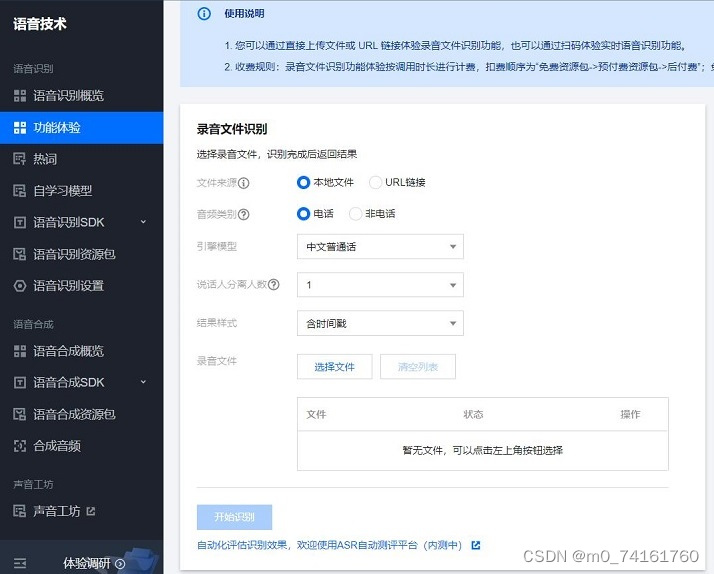Open 语音识别概览 in the sidebar

click(x=82, y=96)
